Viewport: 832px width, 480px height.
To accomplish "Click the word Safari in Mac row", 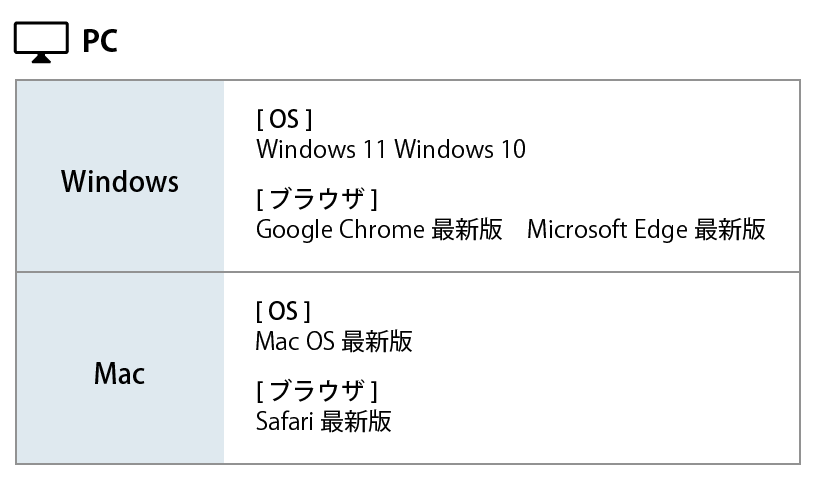I will click(x=284, y=422).
